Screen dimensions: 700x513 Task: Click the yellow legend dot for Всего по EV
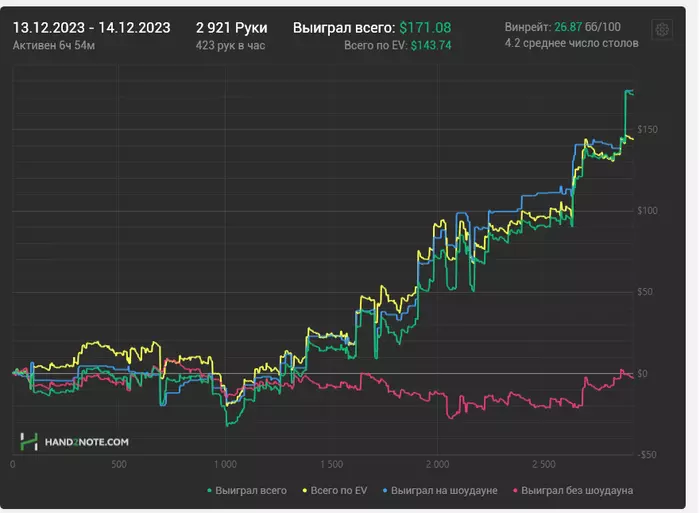pos(305,491)
